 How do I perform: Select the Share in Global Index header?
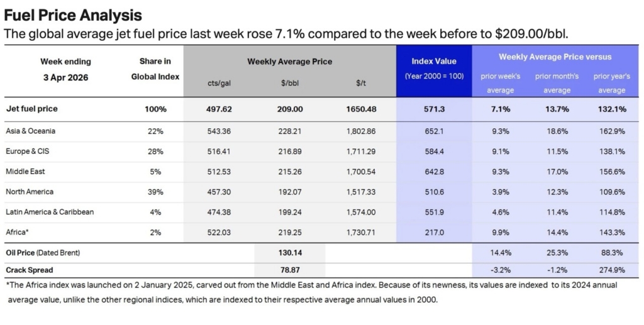pos(155,69)
